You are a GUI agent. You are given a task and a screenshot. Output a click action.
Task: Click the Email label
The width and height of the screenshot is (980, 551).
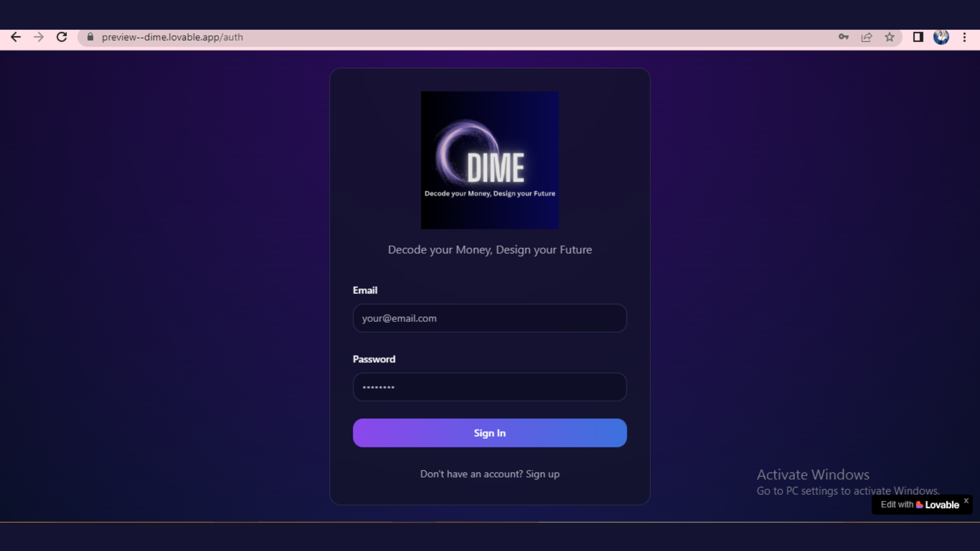click(365, 290)
